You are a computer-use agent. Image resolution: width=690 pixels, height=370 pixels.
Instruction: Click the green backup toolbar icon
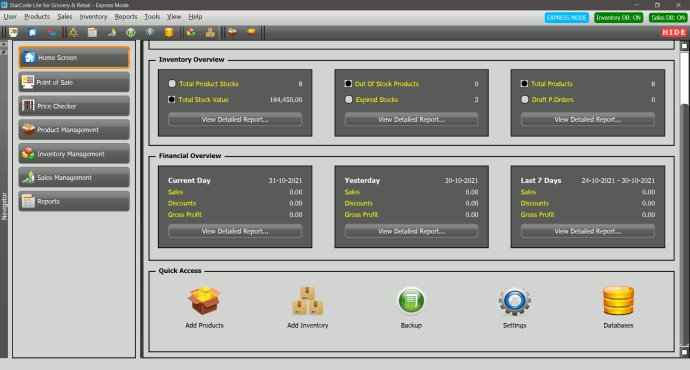click(131, 33)
